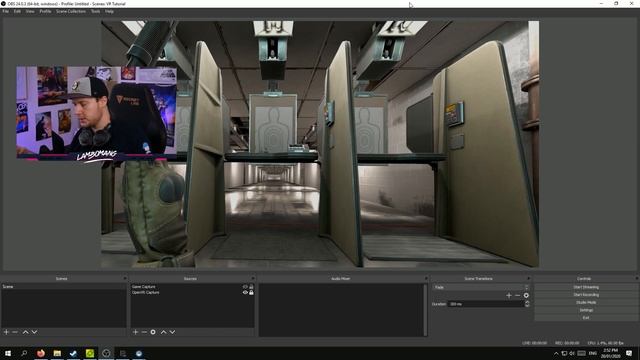The width and height of the screenshot is (640, 360).
Task: Select the Scene item in Scenes list
Action: click(x=63, y=287)
